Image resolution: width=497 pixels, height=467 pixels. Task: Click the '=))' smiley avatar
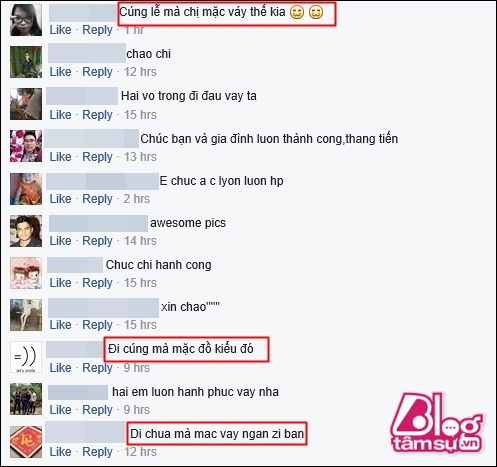pyautogui.click(x=26, y=357)
